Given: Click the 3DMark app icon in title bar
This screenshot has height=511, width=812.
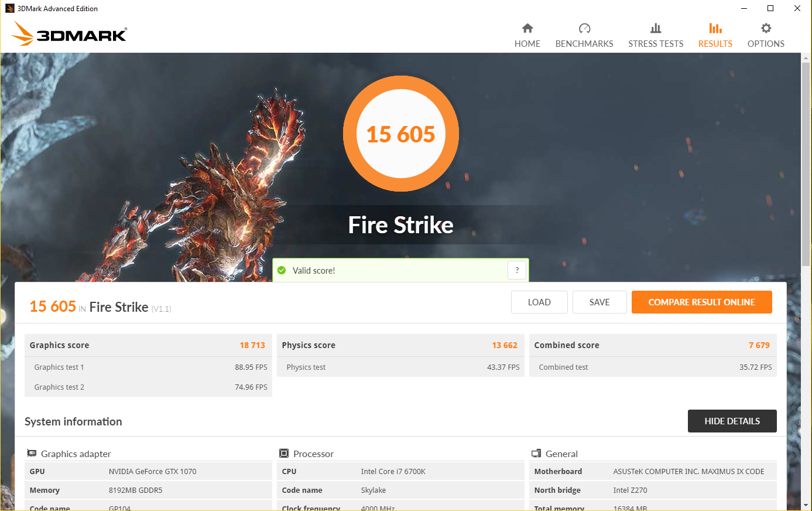Looking at the screenshot, I should point(9,8).
